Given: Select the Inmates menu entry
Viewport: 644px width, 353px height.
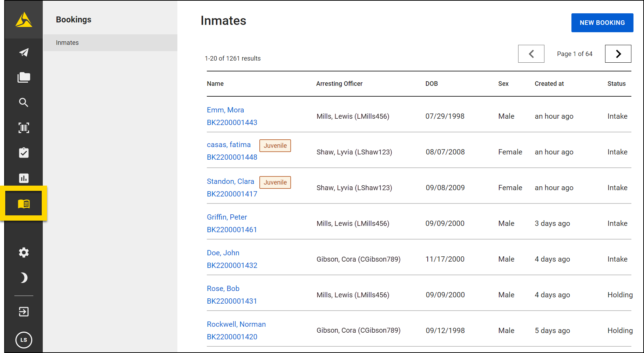Looking at the screenshot, I should click(67, 42).
